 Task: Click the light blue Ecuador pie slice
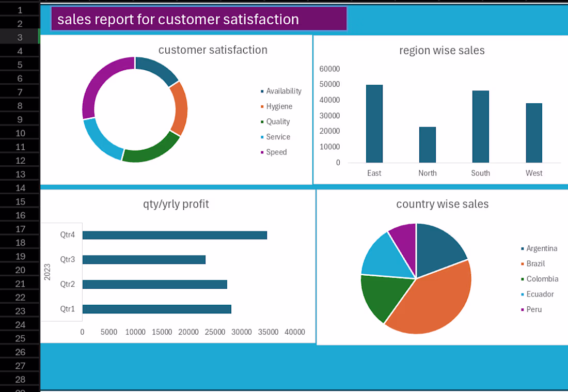click(384, 259)
